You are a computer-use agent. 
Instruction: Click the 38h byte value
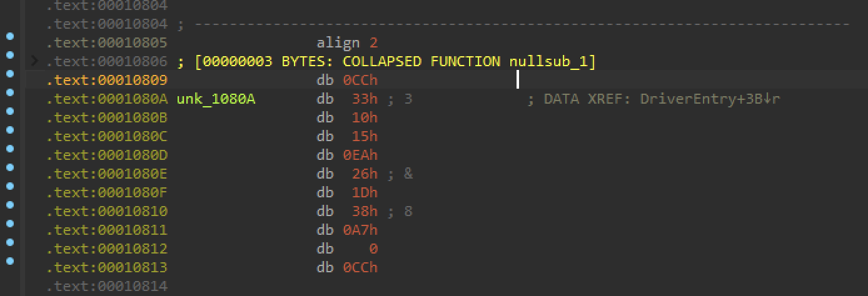(x=365, y=211)
